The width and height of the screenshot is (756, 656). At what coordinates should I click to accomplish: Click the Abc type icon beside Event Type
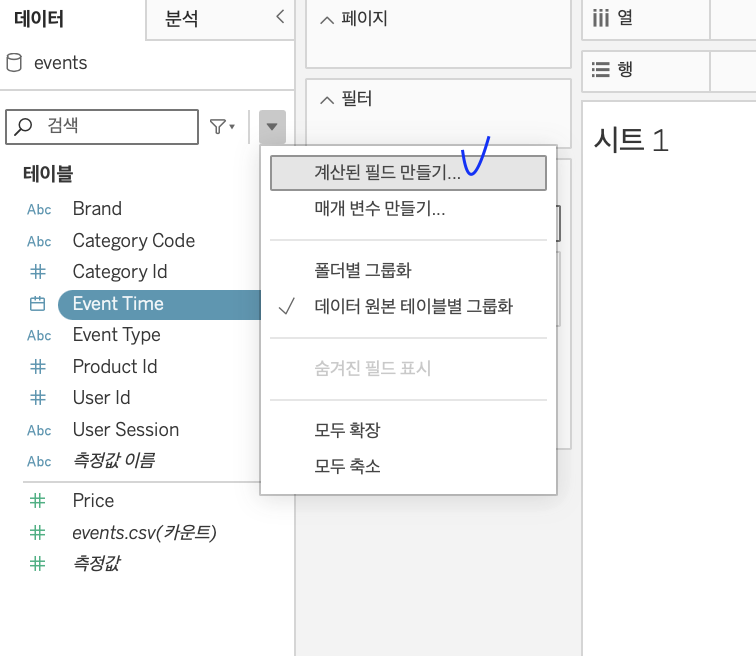(x=39, y=335)
